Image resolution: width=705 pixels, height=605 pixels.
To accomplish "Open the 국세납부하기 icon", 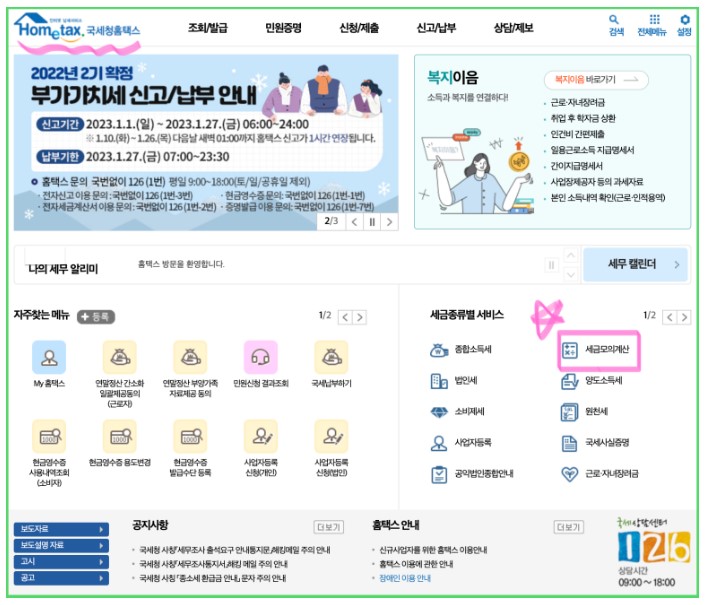I will (x=331, y=357).
